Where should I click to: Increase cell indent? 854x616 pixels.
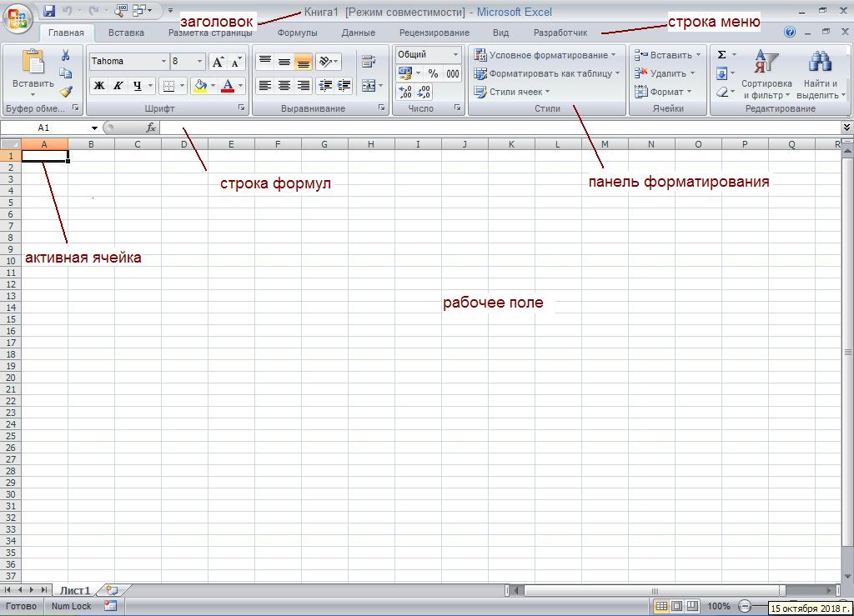coord(344,85)
